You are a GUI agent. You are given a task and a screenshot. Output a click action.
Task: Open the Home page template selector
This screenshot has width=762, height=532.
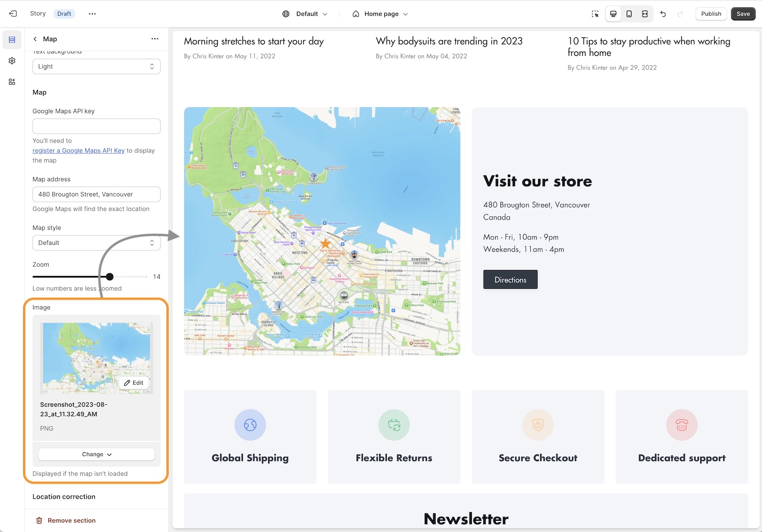point(381,14)
